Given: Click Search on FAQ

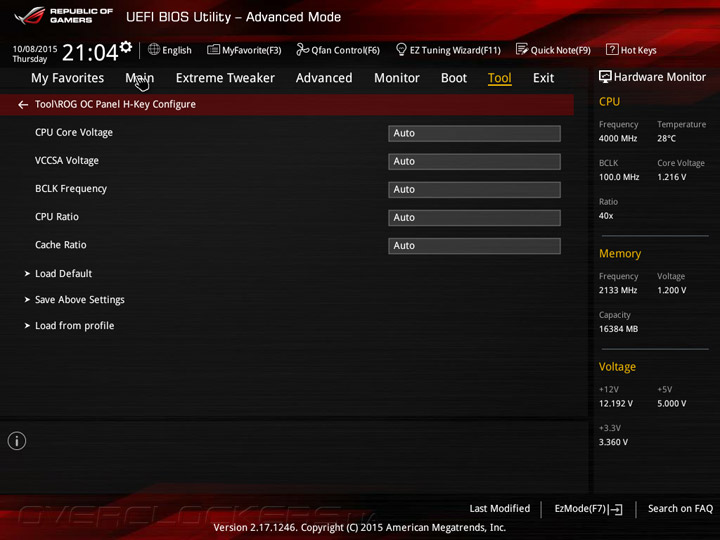Looking at the screenshot, I should [680, 509].
